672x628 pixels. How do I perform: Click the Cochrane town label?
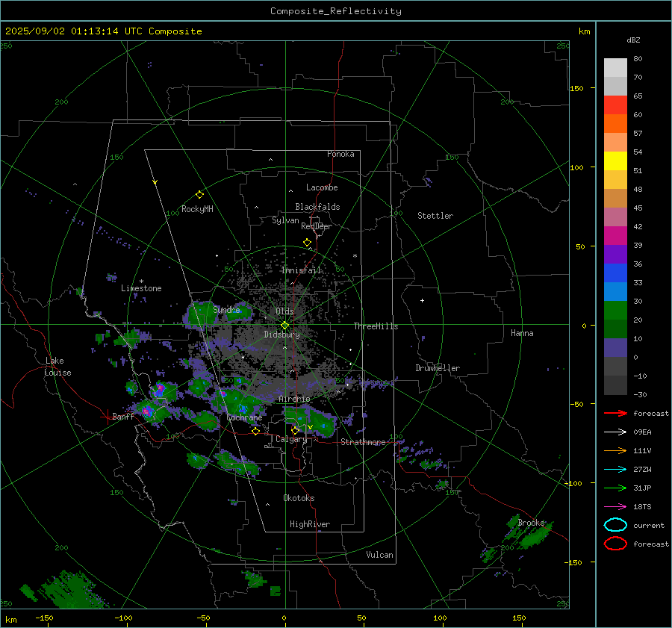coord(244,417)
